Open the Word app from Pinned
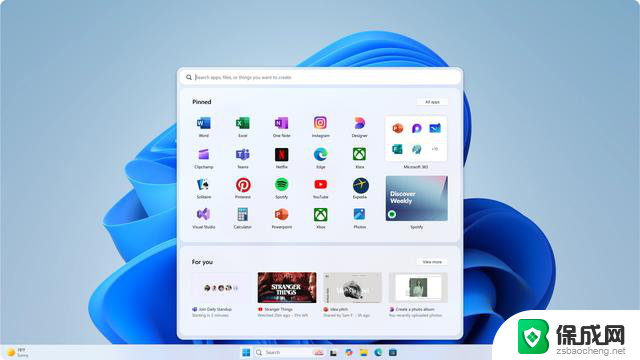The image size is (640, 360). pyautogui.click(x=203, y=123)
